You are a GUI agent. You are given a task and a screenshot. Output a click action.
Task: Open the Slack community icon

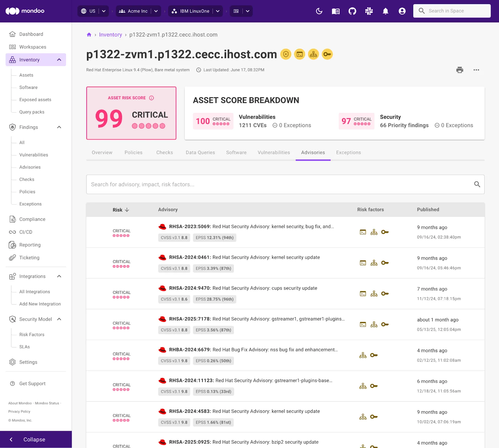point(369,11)
